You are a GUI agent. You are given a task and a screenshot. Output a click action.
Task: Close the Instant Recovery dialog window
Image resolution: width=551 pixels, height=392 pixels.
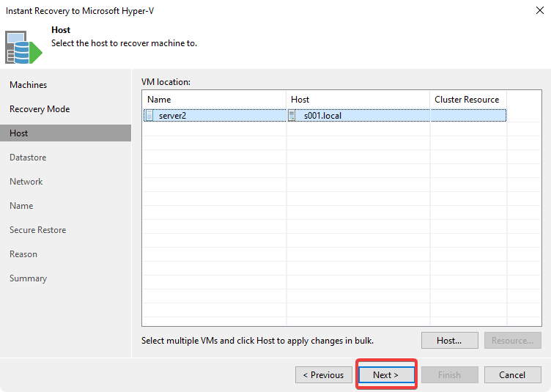(x=539, y=11)
